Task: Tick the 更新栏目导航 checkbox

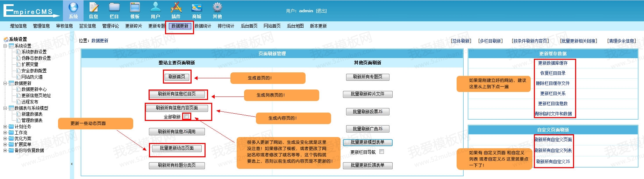Action: point(382,152)
